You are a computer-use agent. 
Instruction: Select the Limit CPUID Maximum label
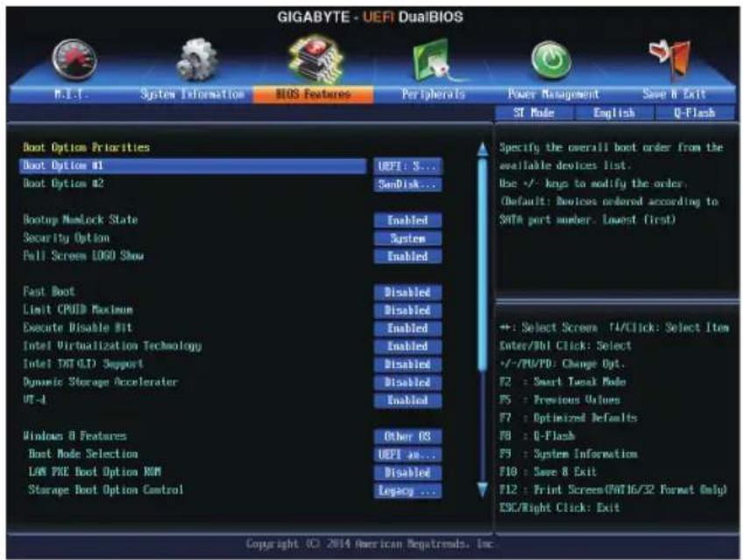coord(78,309)
